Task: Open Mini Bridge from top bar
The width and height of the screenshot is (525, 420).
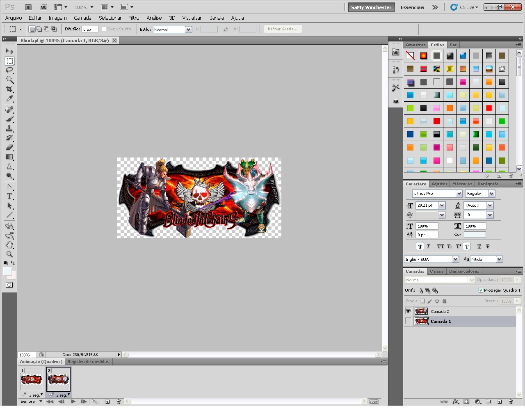Action: click(43, 7)
